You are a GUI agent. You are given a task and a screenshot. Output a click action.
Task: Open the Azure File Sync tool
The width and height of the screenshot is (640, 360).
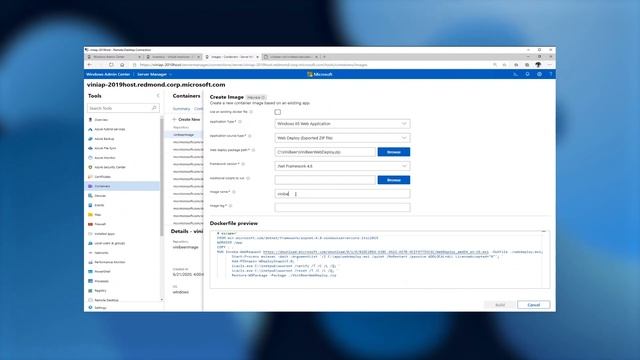coord(122,148)
